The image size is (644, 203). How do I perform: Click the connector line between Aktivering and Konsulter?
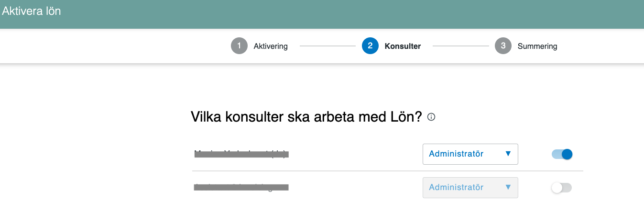point(327,46)
